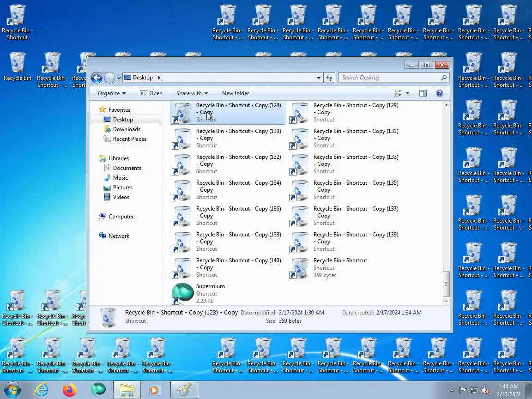Open Windows Explorer taskbar button

(x=127, y=390)
